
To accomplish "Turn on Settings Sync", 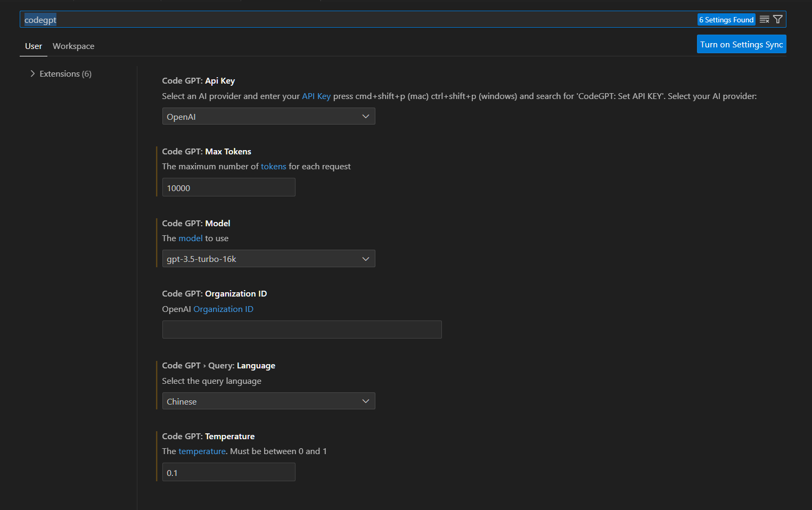I will pos(741,44).
